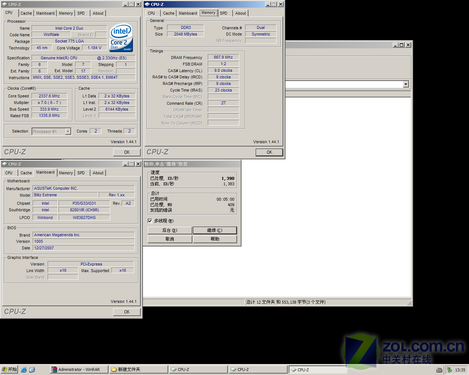
Task: Switch to the 新建文件夹 taskbar button
Action: tap(138, 369)
